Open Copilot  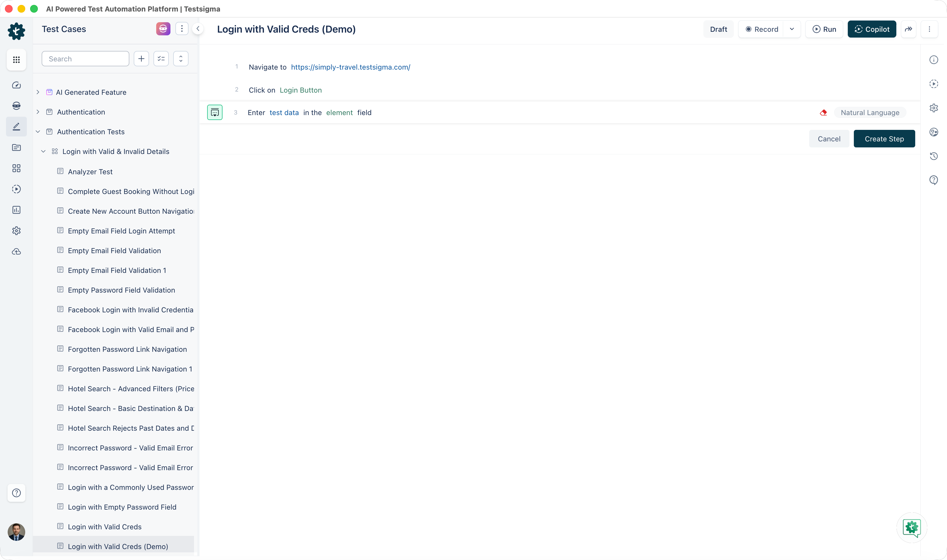[x=872, y=29]
